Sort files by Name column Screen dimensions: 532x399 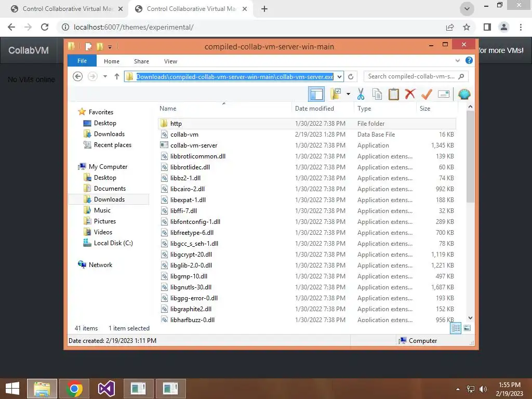point(224,108)
